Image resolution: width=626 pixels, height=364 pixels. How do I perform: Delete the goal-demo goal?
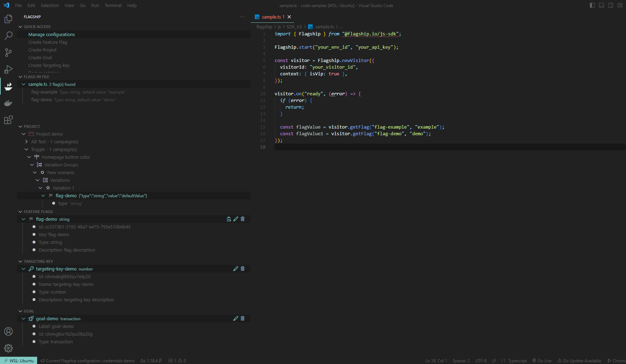click(x=243, y=318)
